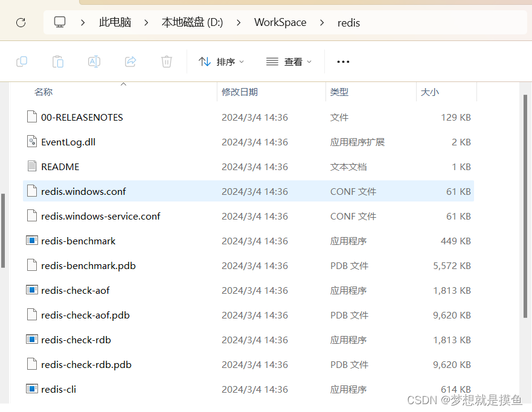Navigate to WorkSpace breadcrumb
This screenshot has width=532, height=412.
tap(280, 22)
